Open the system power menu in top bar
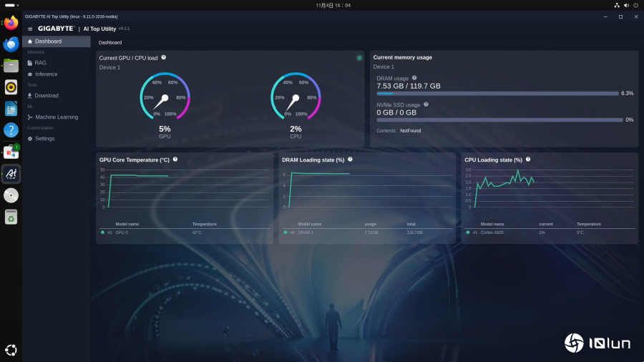The height and width of the screenshot is (362, 644). click(x=635, y=5)
